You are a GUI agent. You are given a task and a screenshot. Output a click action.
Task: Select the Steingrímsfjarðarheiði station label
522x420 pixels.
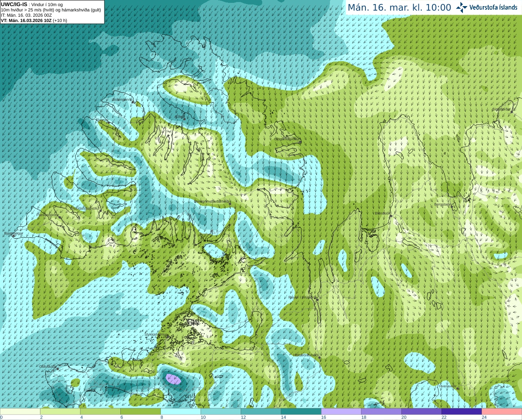click(212, 201)
